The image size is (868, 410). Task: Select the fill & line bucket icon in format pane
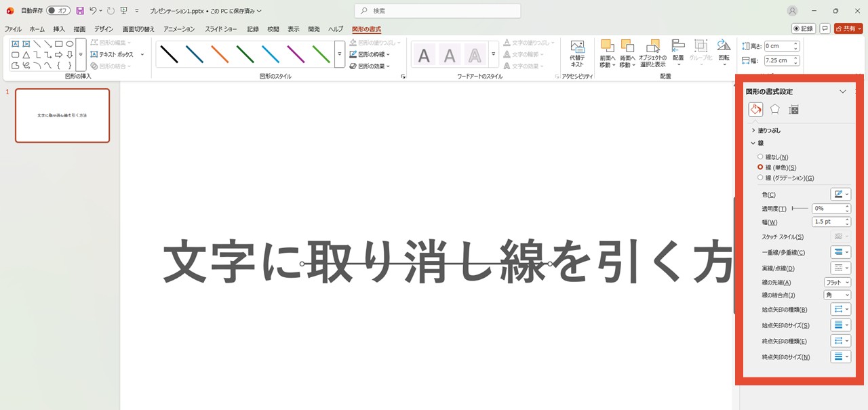coord(755,109)
